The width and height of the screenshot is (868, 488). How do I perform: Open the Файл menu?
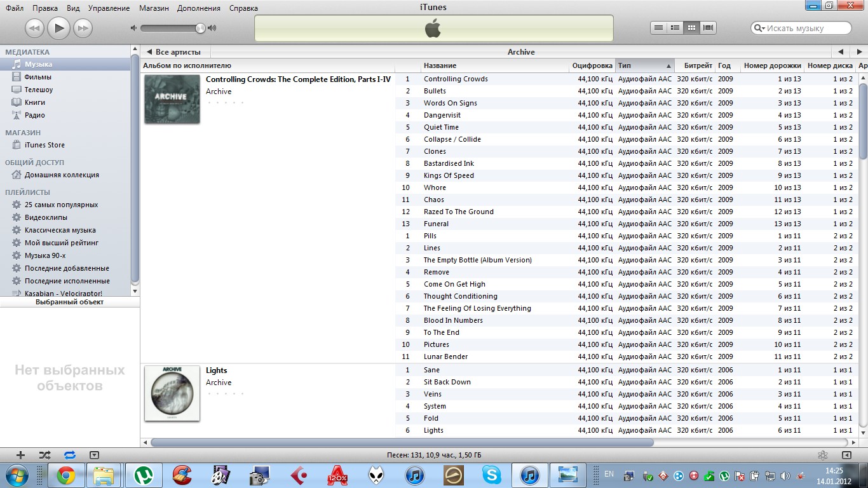coord(15,8)
